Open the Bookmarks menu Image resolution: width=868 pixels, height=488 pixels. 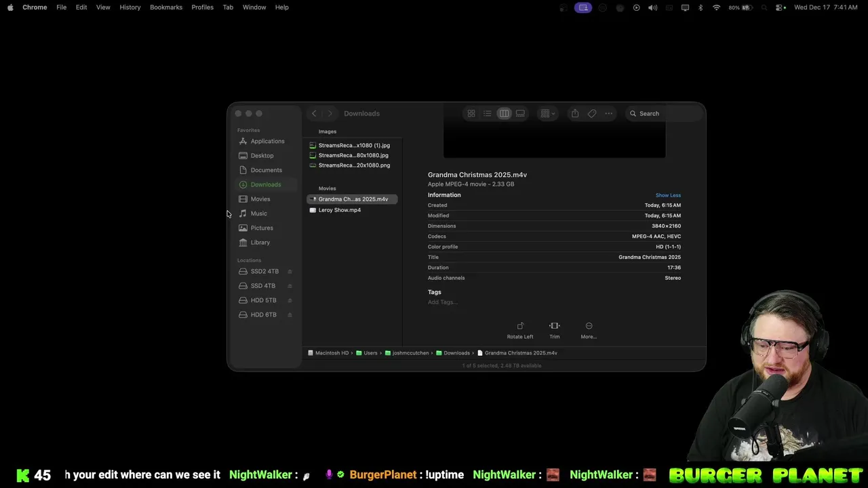[x=166, y=7]
